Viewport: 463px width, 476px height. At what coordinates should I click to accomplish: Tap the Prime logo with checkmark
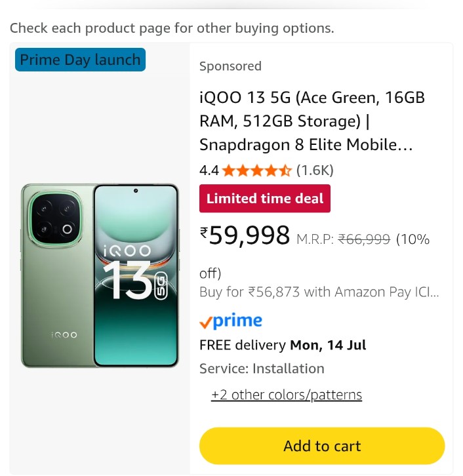pyautogui.click(x=231, y=321)
